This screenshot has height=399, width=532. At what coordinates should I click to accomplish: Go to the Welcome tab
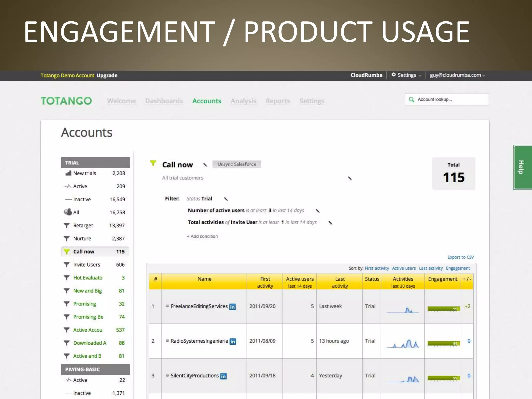pyautogui.click(x=121, y=101)
